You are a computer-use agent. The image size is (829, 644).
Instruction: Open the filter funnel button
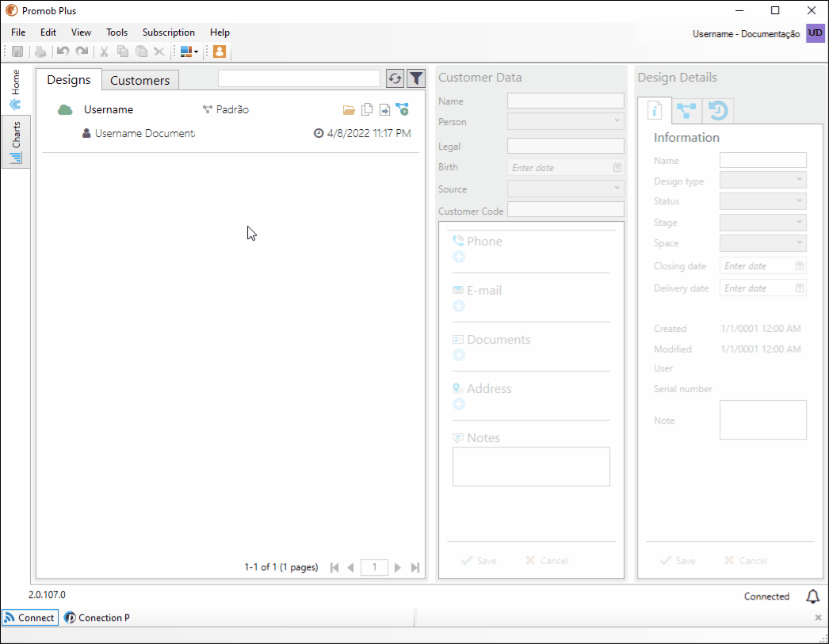coord(416,78)
